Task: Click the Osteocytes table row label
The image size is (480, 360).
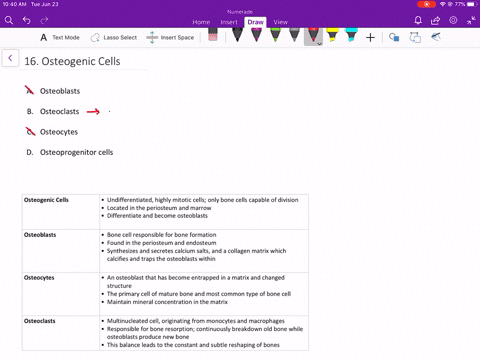Action: point(39,278)
